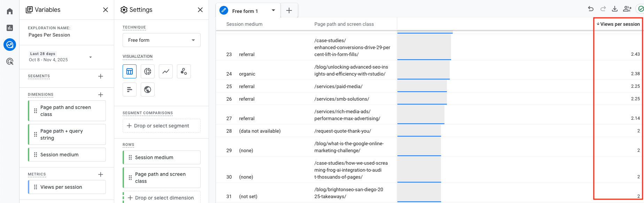This screenshot has height=203, width=644.
Task: Click (data not available) medium cell
Action: (x=260, y=131)
